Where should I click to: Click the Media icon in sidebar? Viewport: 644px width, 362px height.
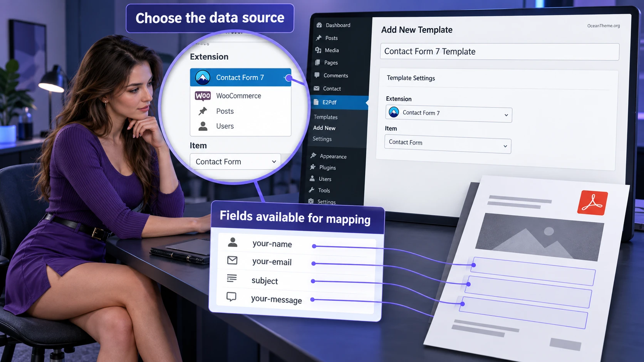coord(318,50)
